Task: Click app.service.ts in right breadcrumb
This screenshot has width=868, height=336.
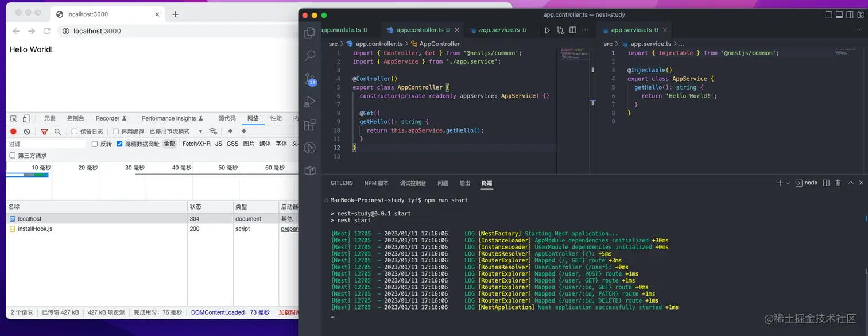Action: pyautogui.click(x=650, y=44)
